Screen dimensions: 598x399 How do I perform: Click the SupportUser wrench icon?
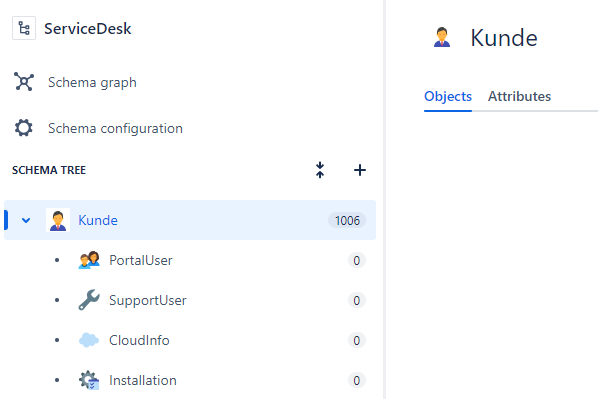[x=89, y=300]
